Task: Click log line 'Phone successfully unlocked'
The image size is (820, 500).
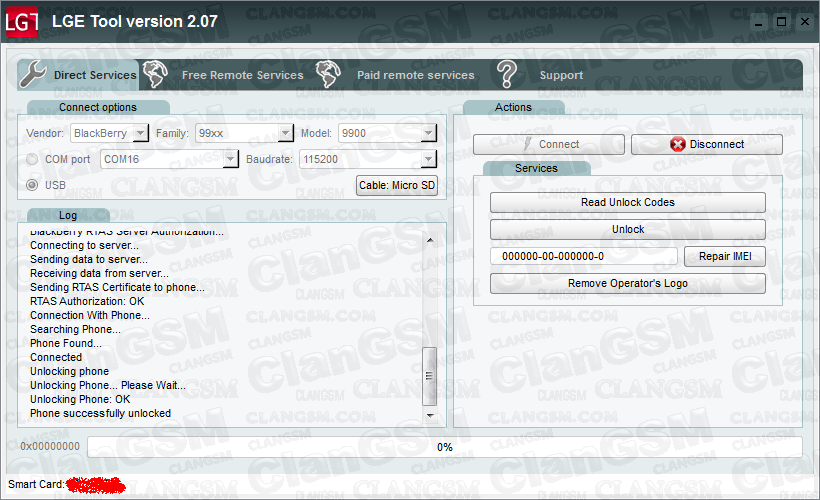Action: coord(100,413)
